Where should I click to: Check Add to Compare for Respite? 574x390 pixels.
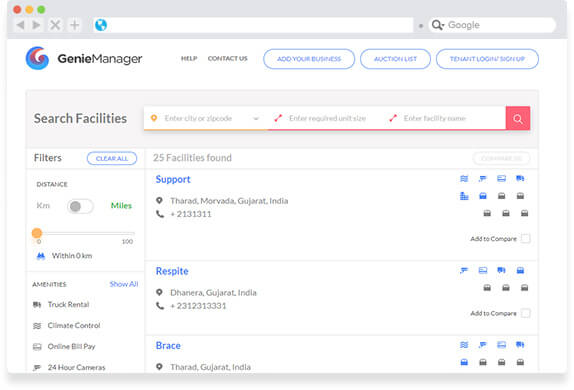pos(525,313)
